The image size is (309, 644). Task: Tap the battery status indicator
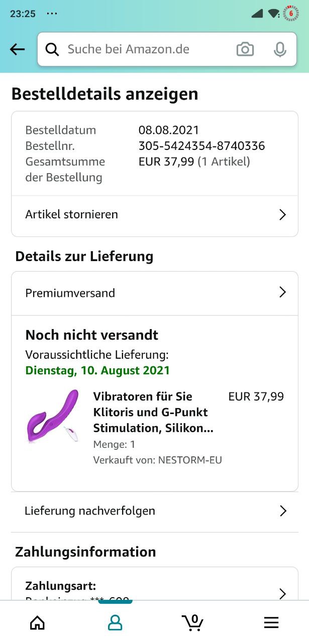click(x=291, y=14)
